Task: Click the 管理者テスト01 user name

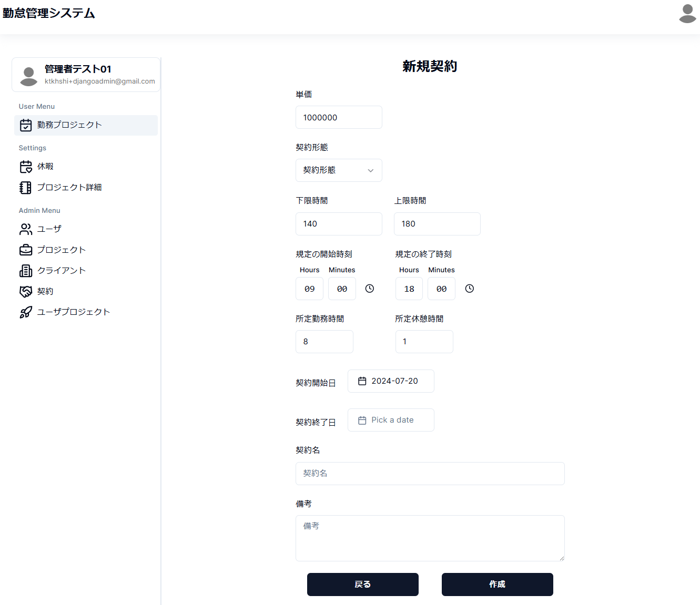Action: pos(78,69)
